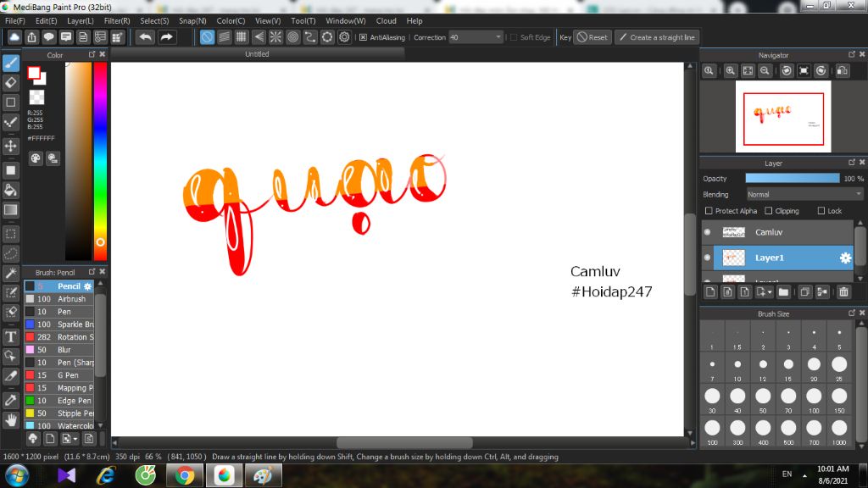The image size is (868, 488).
Task: Expand new layer type dropdown arrow
Action: [x=770, y=291]
